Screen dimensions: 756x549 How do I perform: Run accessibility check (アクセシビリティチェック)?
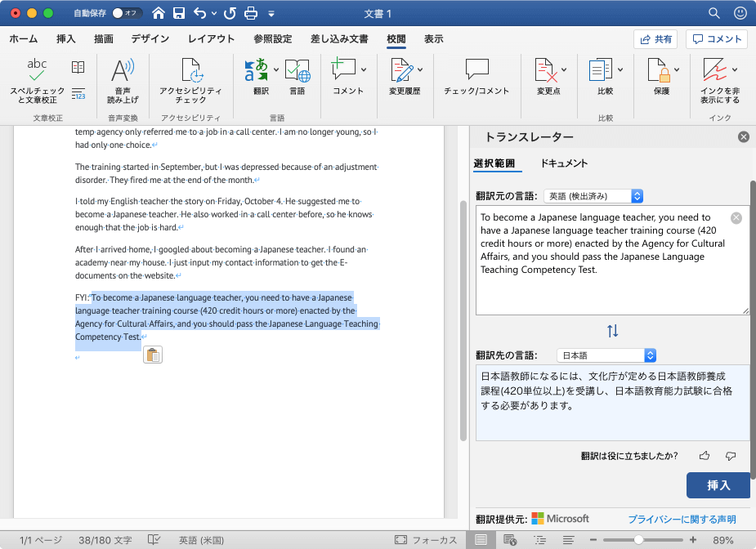coord(191,81)
